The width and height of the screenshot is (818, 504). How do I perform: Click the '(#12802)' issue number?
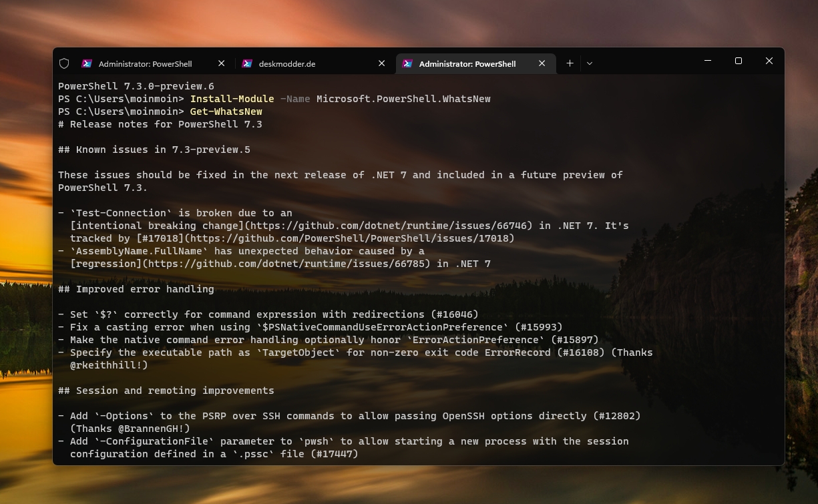pos(617,416)
